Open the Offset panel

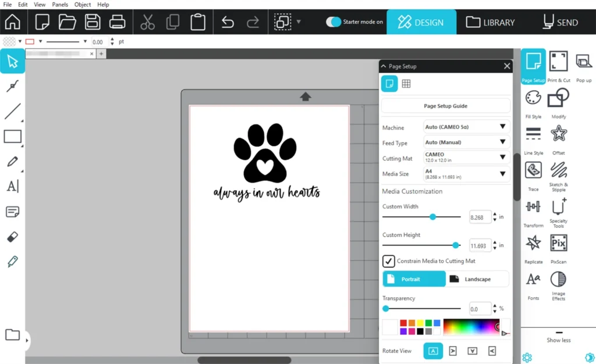point(559,134)
